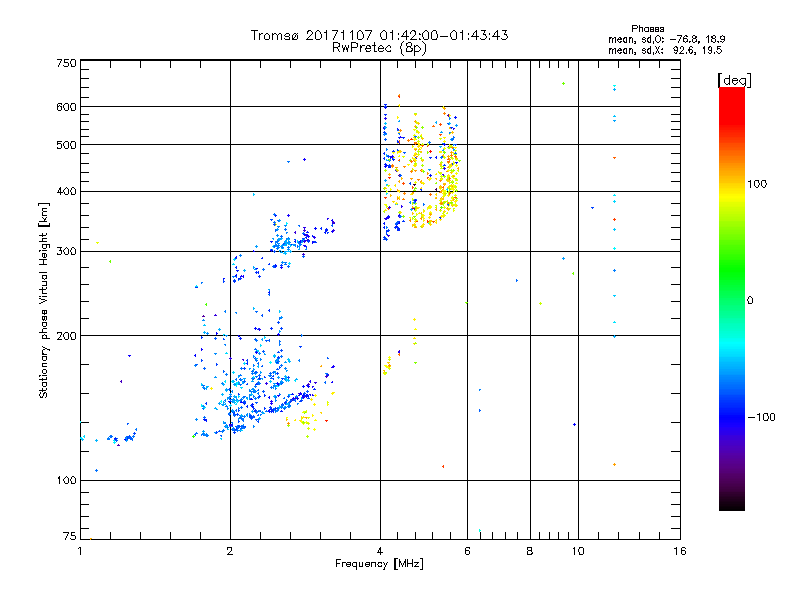Click the y-axis tick label '100' at the left edge

(x=66, y=481)
